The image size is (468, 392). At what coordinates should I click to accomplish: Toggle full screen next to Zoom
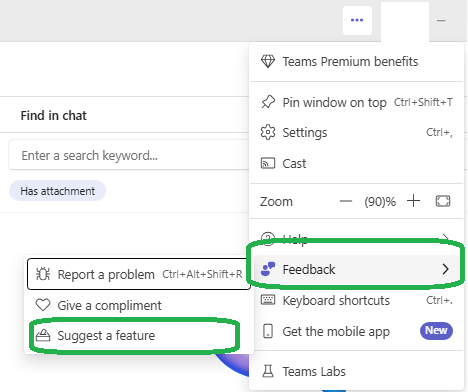pyautogui.click(x=443, y=201)
